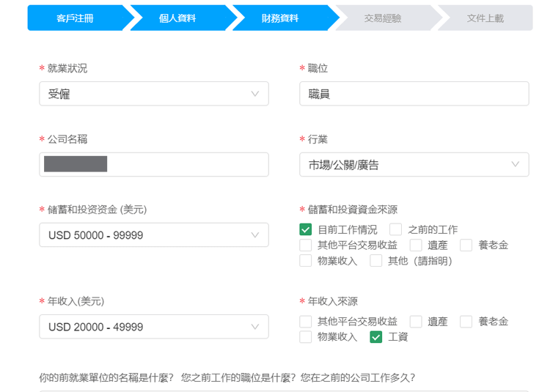Expand the 行業 dropdown showing 市場/公關/廣告
The height and width of the screenshot is (392, 550).
414,165
